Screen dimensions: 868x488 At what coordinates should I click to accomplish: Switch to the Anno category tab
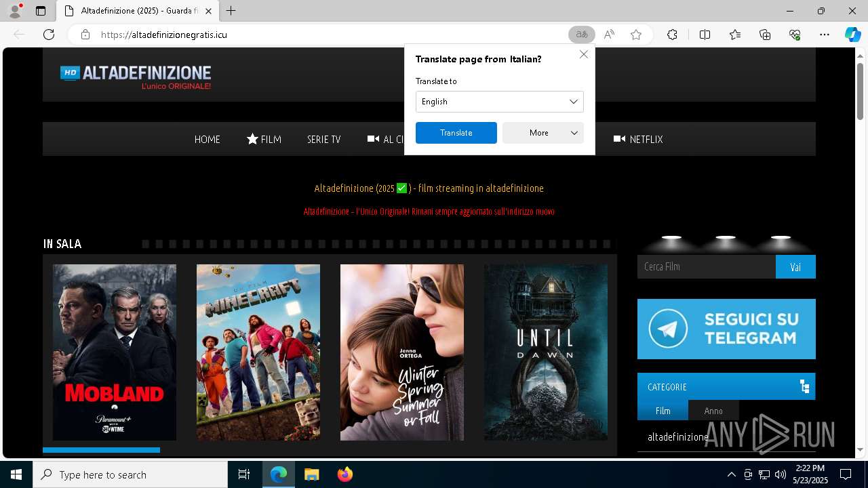713,411
